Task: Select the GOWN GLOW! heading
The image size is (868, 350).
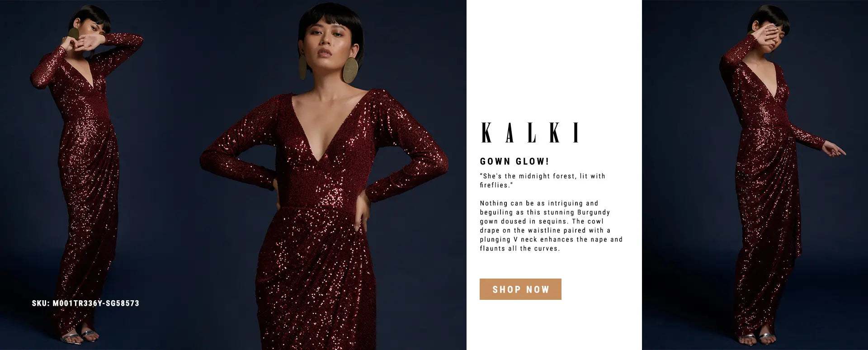Action: [x=514, y=161]
